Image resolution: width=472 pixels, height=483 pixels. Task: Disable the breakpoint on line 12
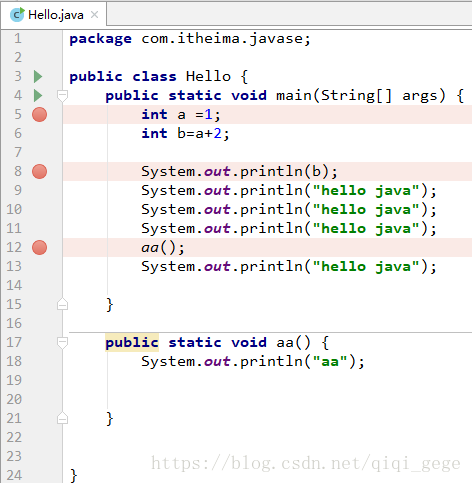coord(39,248)
